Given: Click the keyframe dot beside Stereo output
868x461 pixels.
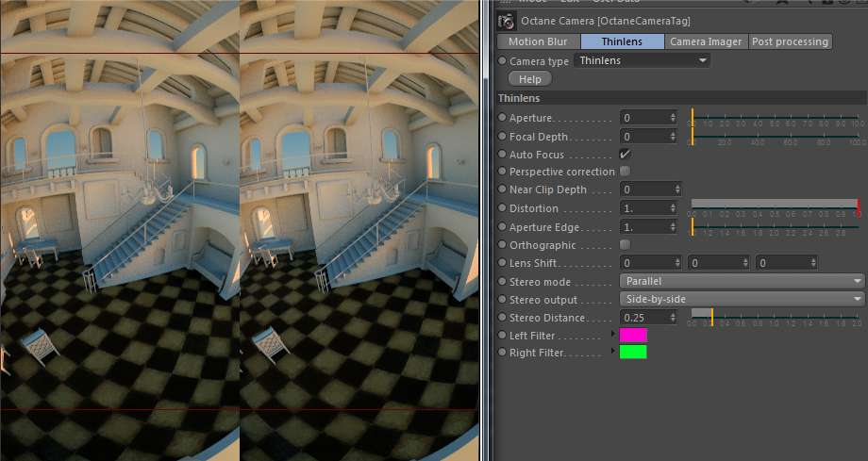Looking at the screenshot, I should pos(502,300).
